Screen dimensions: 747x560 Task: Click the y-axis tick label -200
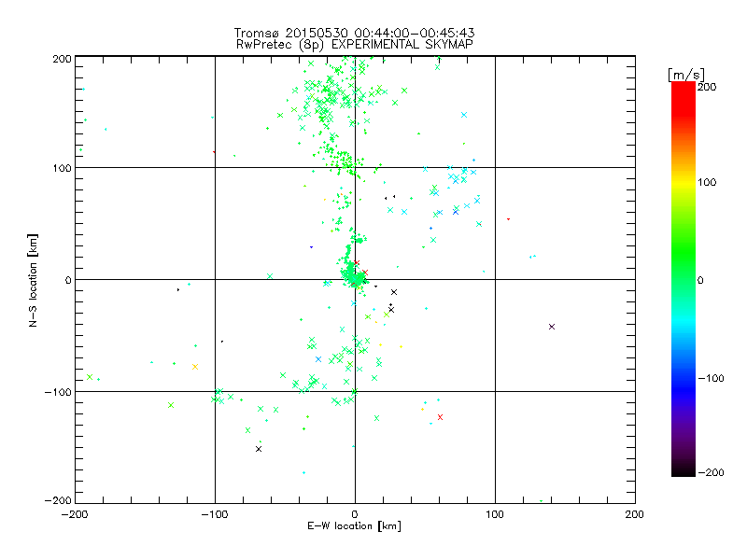(x=58, y=500)
